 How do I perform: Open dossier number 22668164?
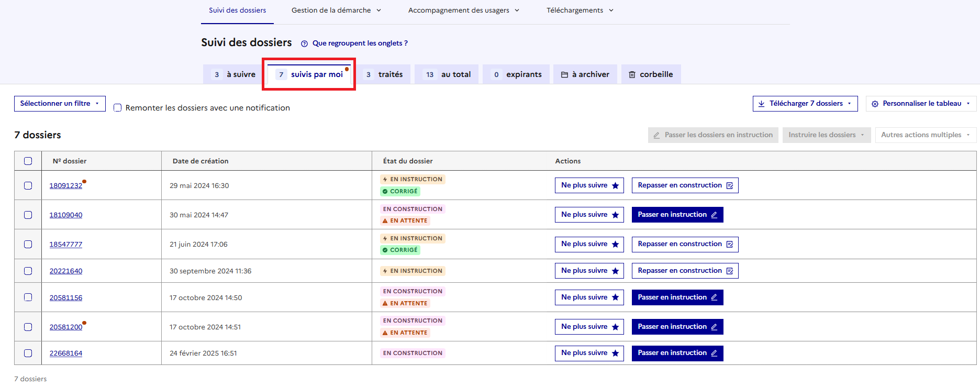coord(66,353)
